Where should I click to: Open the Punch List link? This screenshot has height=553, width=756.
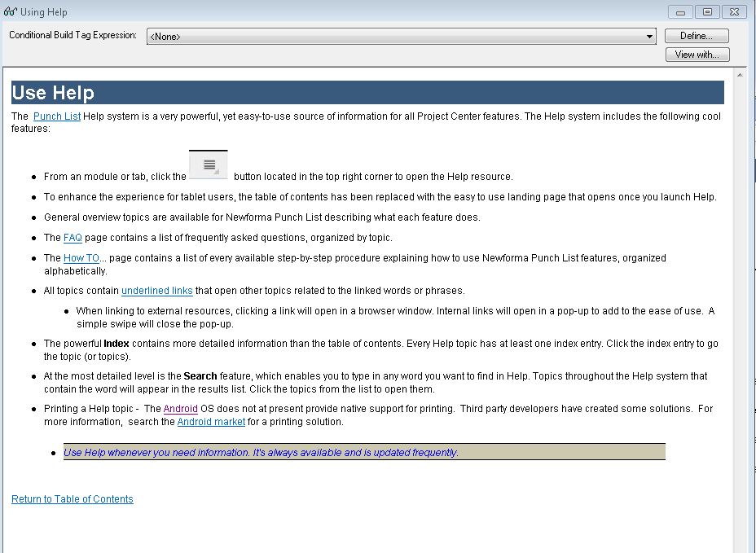click(57, 116)
